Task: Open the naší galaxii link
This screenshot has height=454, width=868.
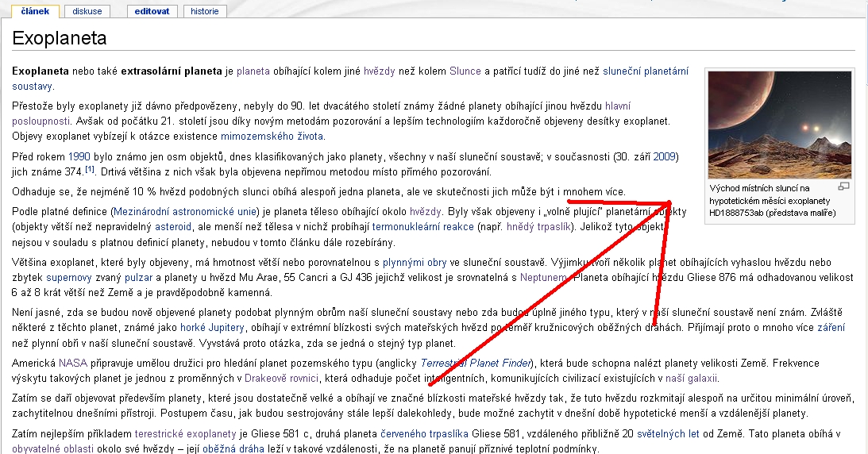Action: (691, 379)
